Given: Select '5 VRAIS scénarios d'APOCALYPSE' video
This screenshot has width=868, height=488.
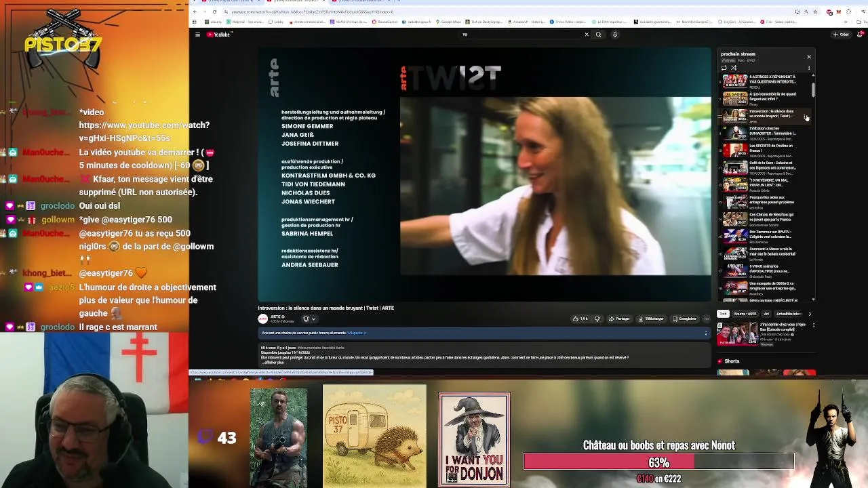Looking at the screenshot, I should click(x=764, y=270).
